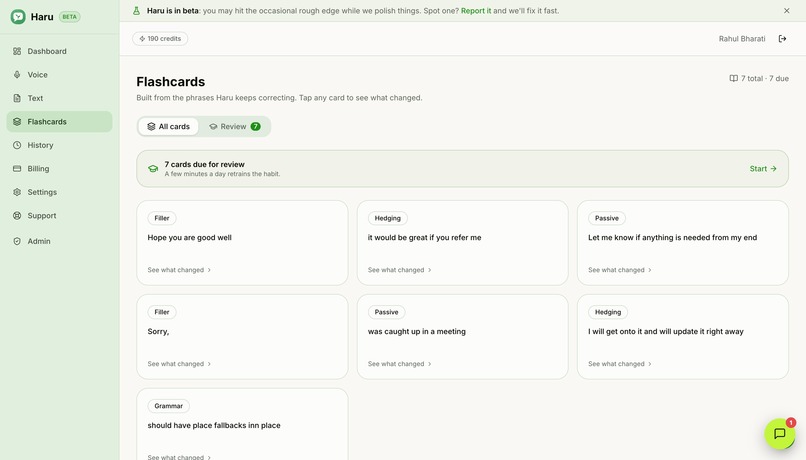Click the graduation cap icon in review banner
The width and height of the screenshot is (806, 460).
[x=153, y=169]
